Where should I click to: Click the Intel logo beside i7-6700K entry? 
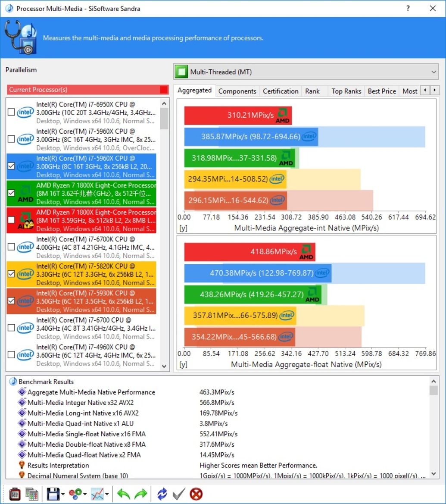[x=25, y=247]
